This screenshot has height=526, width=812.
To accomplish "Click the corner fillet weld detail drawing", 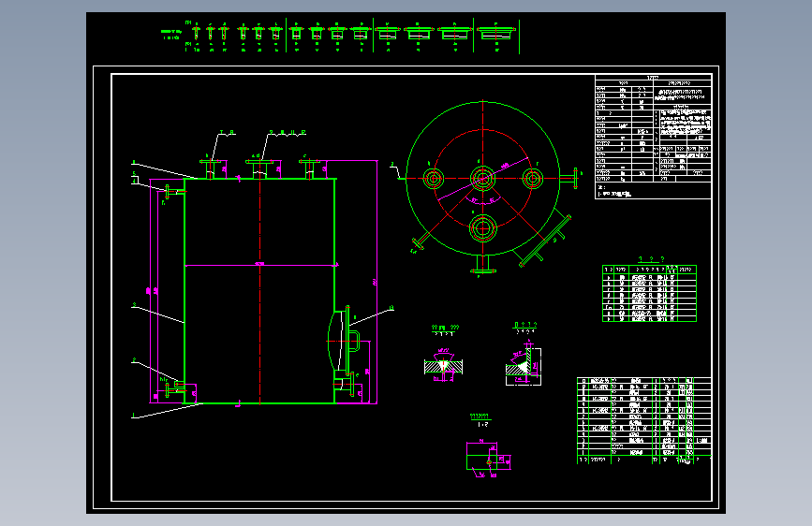I will tap(524, 364).
